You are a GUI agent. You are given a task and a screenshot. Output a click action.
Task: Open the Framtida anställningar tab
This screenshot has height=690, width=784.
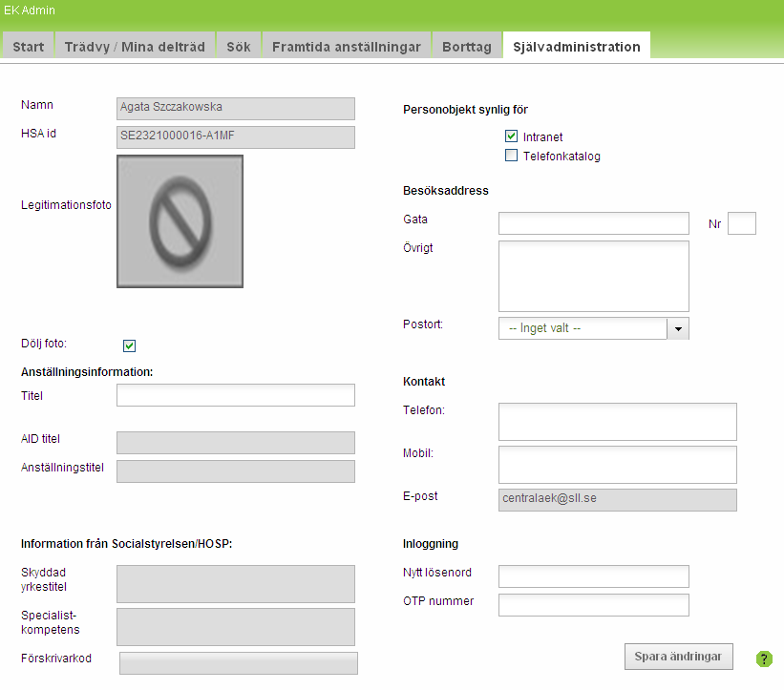pyautogui.click(x=347, y=47)
